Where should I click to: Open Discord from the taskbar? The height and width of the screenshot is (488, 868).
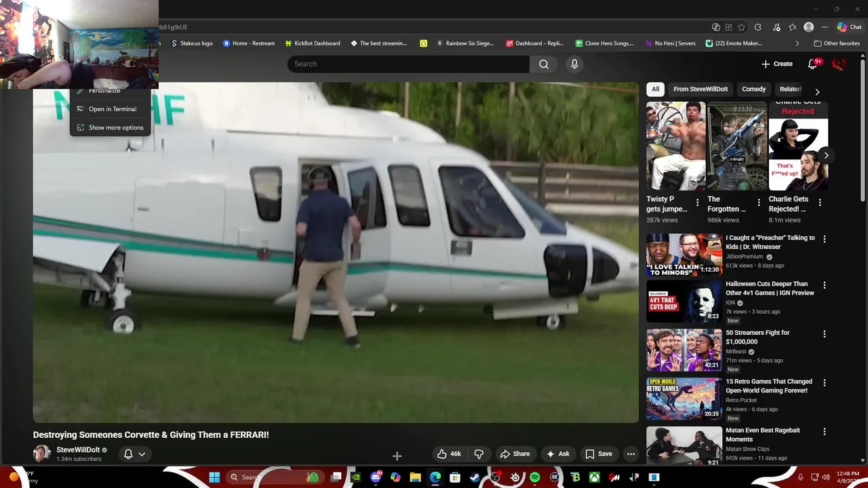(x=376, y=477)
